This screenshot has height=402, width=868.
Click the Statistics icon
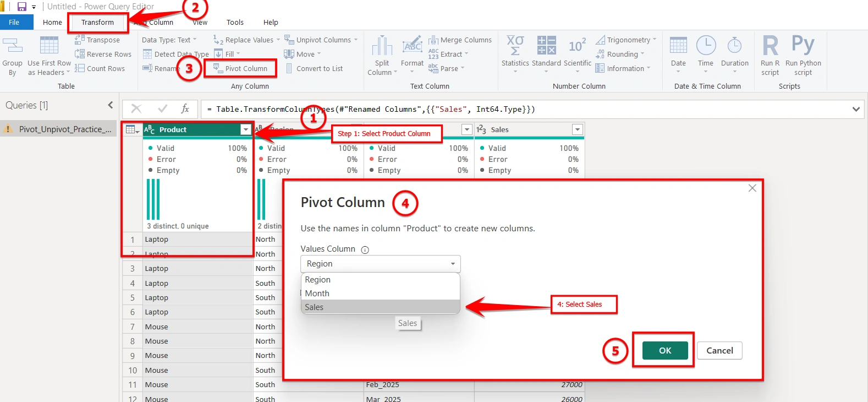[x=515, y=46]
